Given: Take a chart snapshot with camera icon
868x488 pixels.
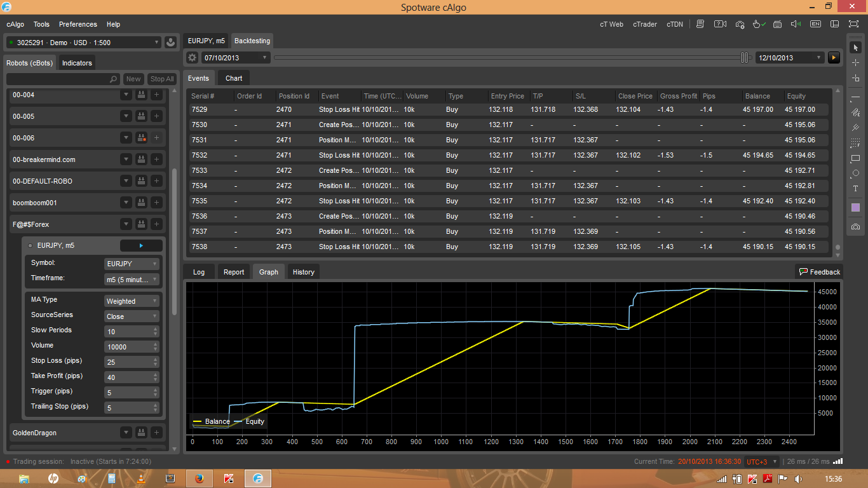Looking at the screenshot, I should (x=855, y=227).
